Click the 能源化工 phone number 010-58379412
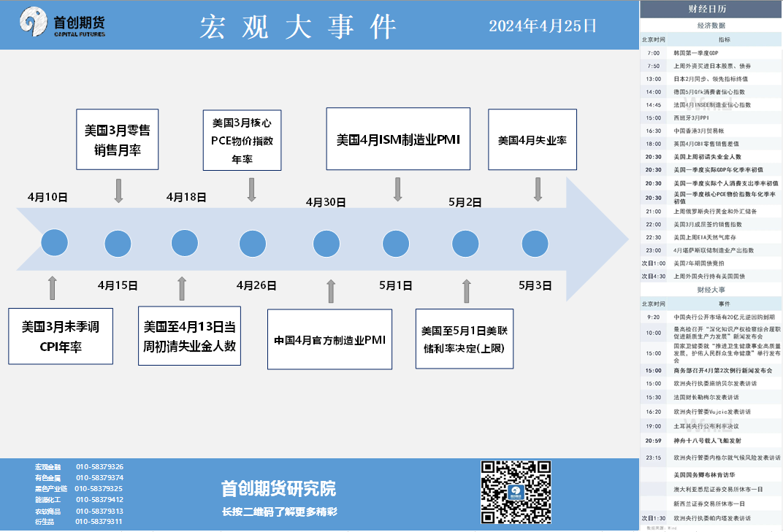 99,500
